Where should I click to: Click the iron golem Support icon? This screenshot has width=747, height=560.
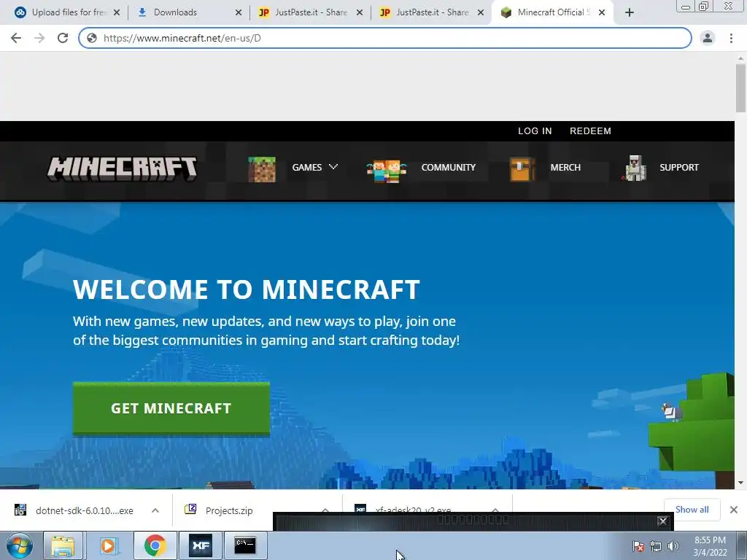point(634,168)
